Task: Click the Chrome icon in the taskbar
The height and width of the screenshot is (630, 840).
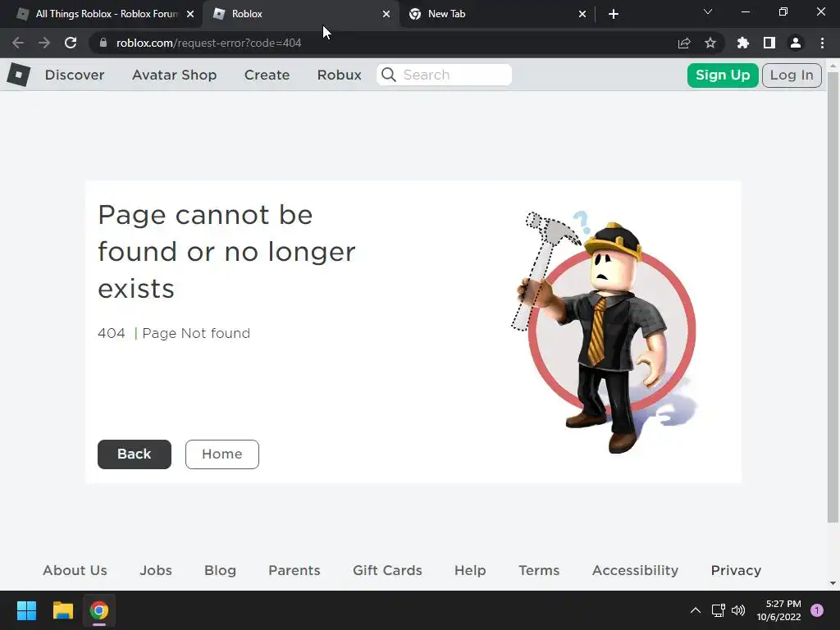Action: click(99, 610)
